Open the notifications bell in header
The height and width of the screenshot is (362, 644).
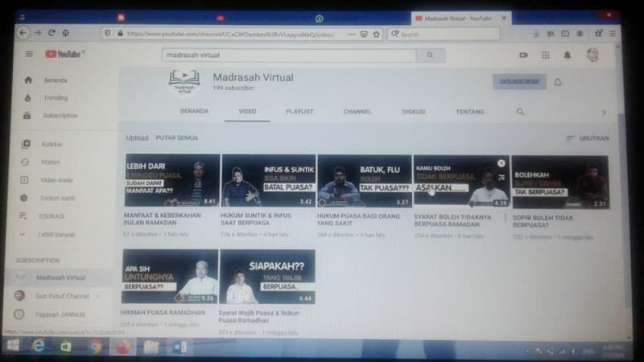point(568,55)
